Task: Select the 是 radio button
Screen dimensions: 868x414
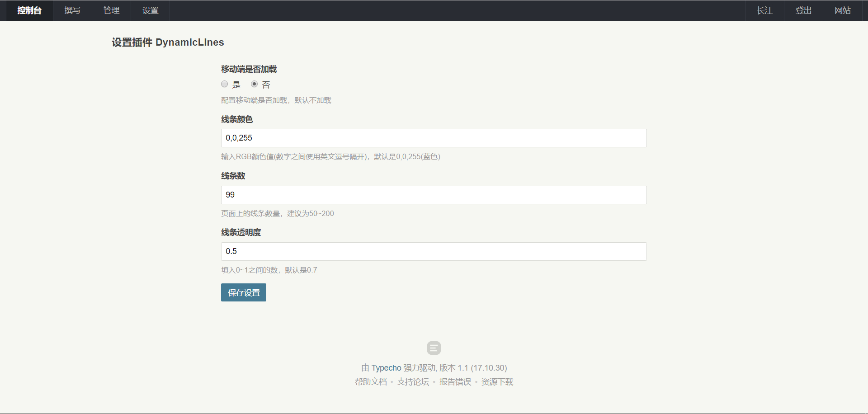Action: point(224,84)
